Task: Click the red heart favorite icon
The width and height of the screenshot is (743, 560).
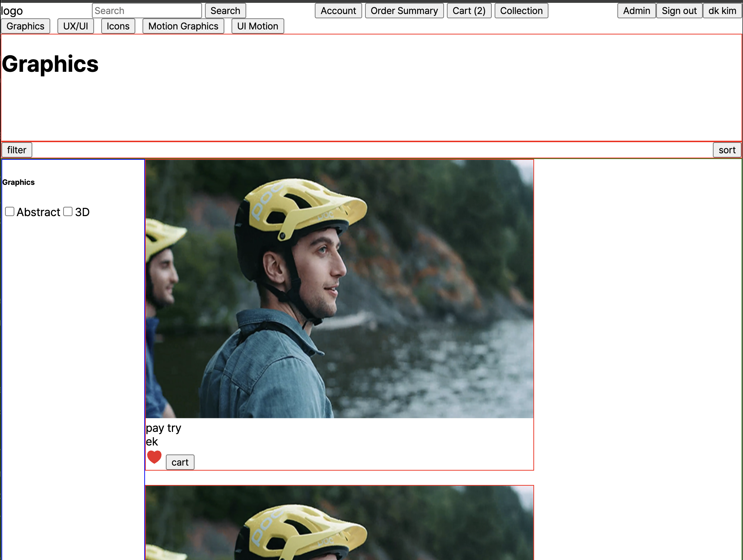Action: pyautogui.click(x=154, y=457)
